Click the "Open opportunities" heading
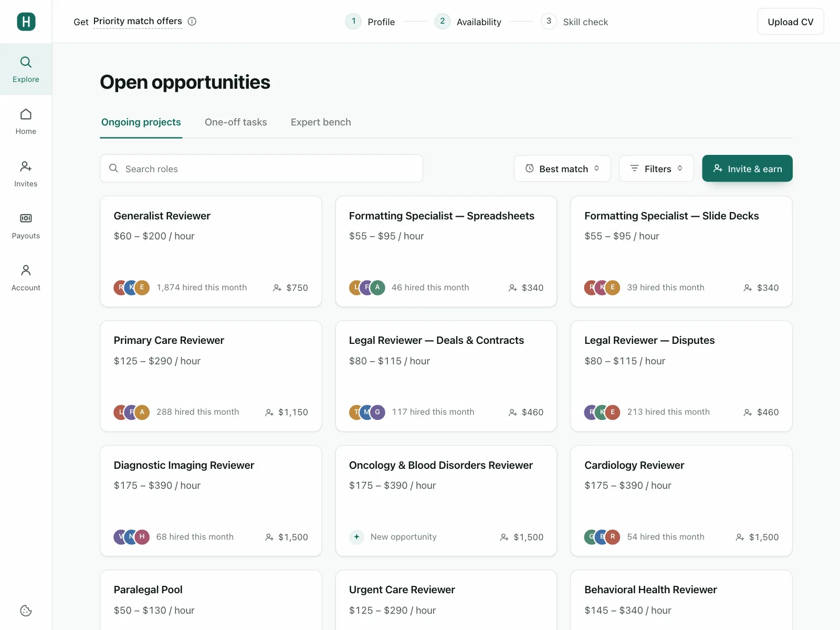Image resolution: width=840 pixels, height=630 pixels. [x=185, y=82]
